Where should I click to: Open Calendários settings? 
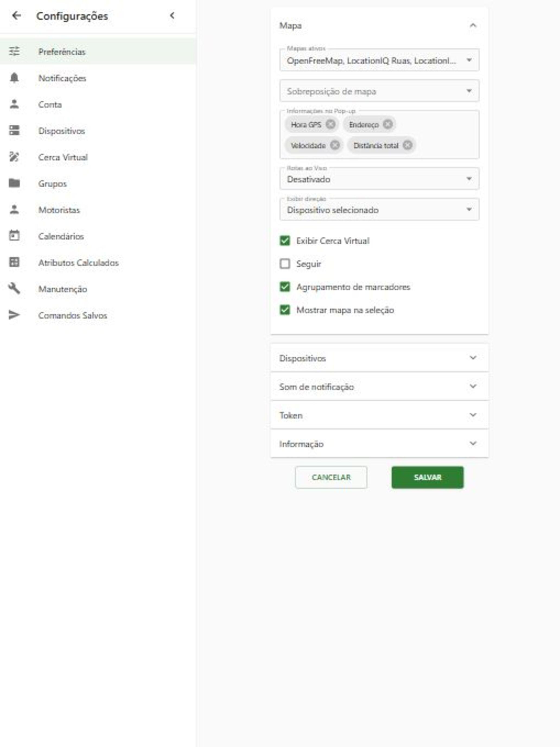coord(98,236)
